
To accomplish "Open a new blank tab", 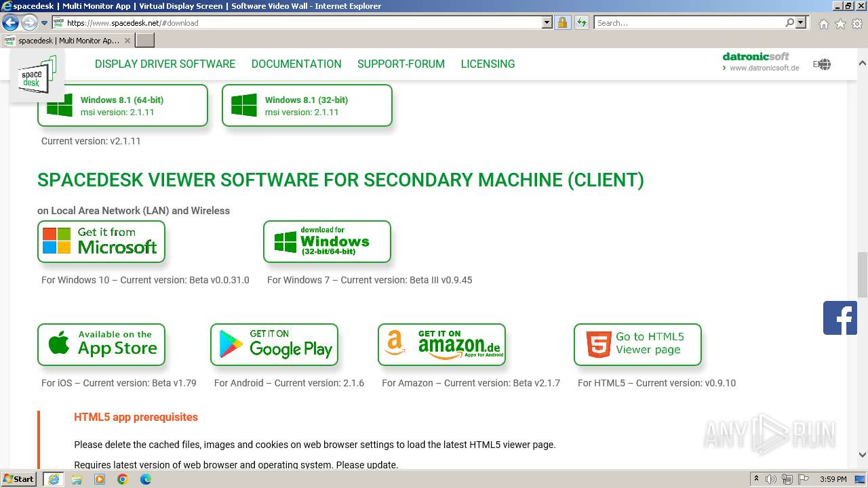I will tap(145, 41).
